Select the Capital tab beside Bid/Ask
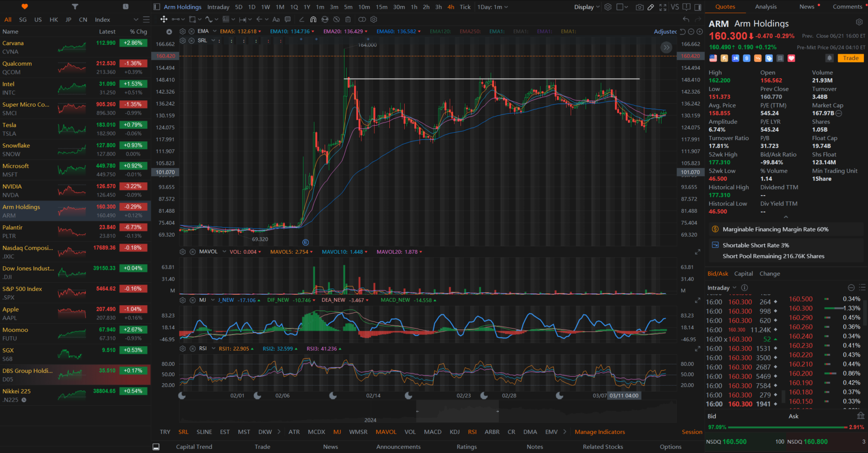Viewport: 868px width, 453px height. (743, 274)
